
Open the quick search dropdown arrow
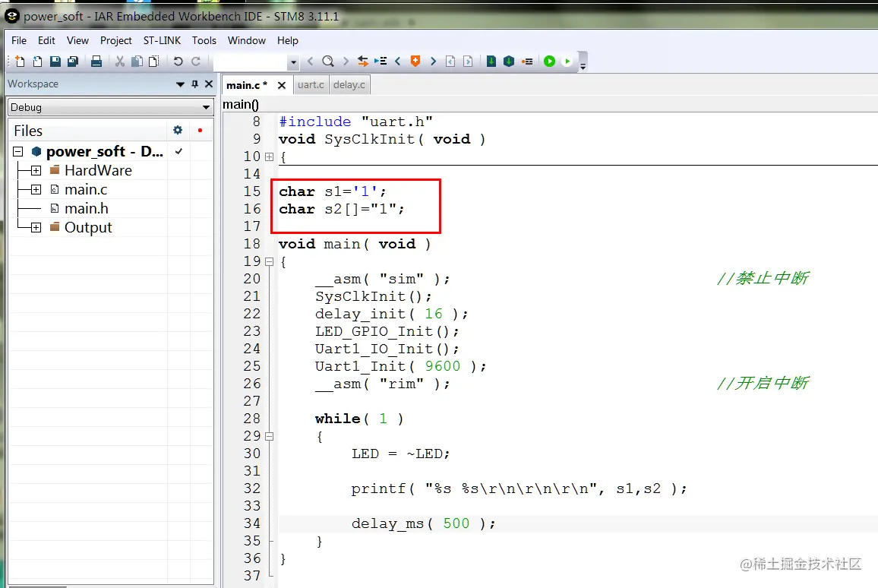click(x=293, y=62)
